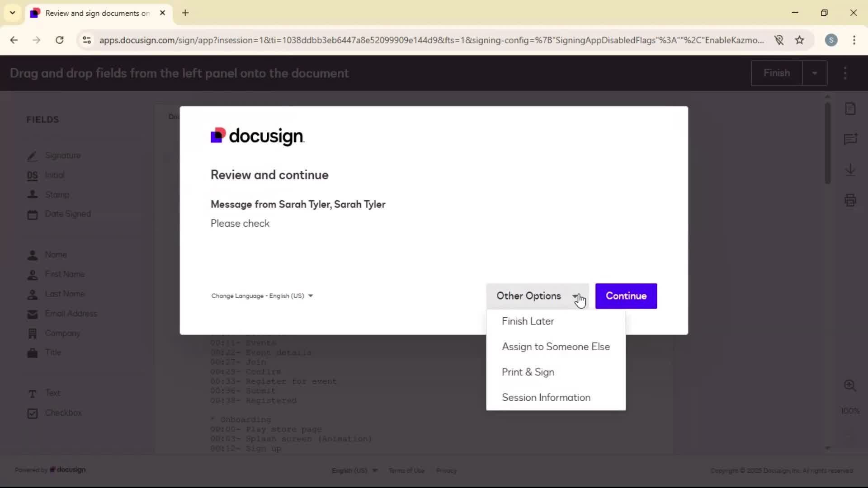The image size is (868, 488).
Task: Open the document pages panel icon
Action: [850, 109]
